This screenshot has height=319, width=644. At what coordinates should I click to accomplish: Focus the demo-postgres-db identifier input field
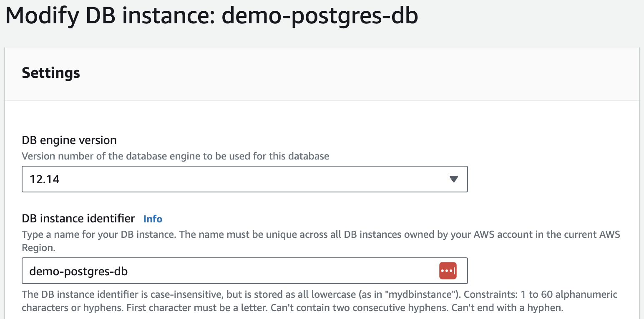pos(244,271)
